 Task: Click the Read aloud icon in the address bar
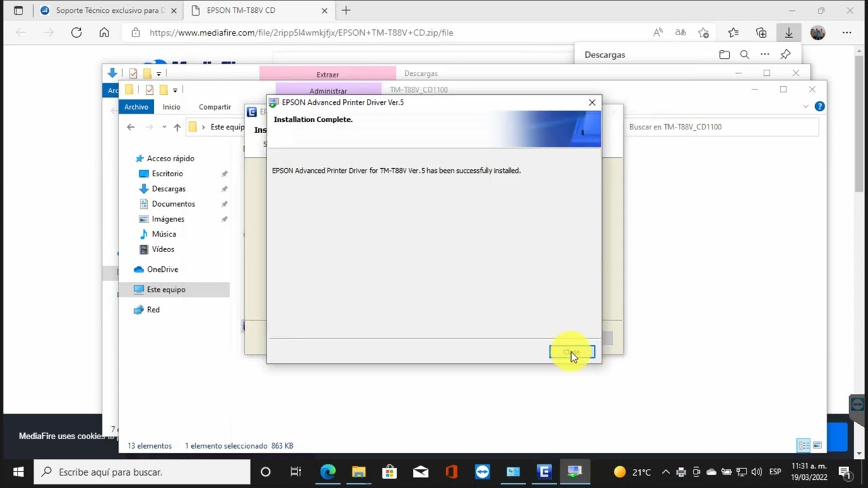[x=658, y=33]
